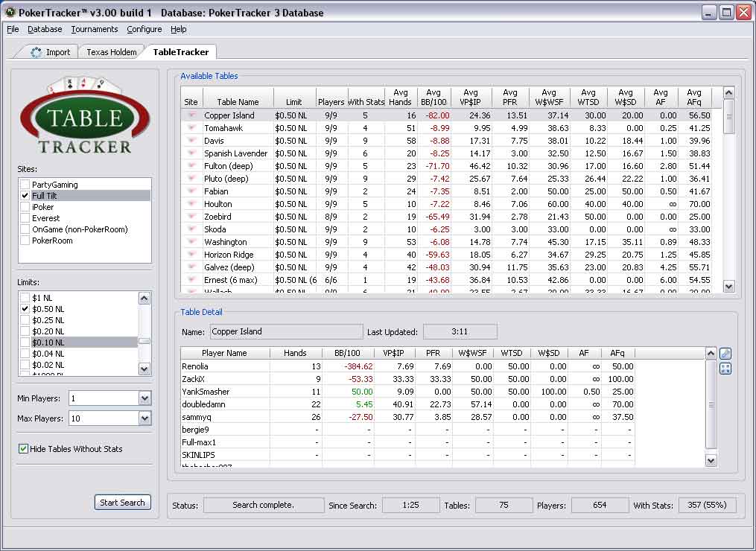Open the Database menu
The width and height of the screenshot is (756, 551).
(x=45, y=29)
